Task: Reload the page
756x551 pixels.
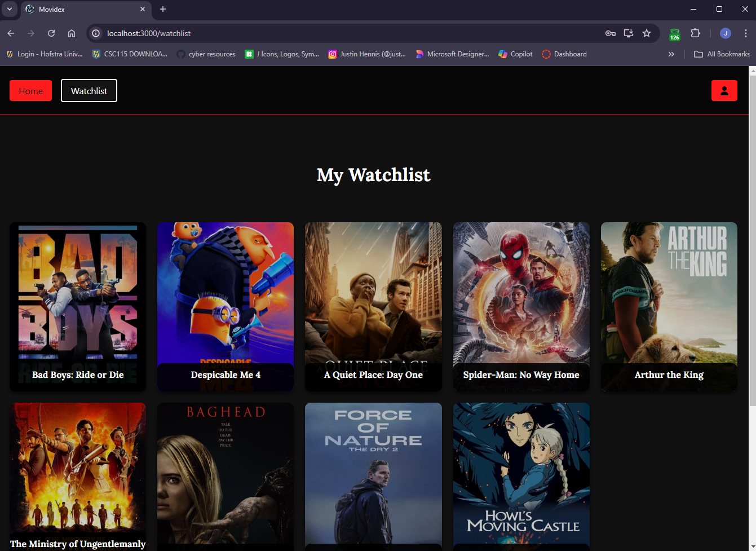Action: [51, 33]
